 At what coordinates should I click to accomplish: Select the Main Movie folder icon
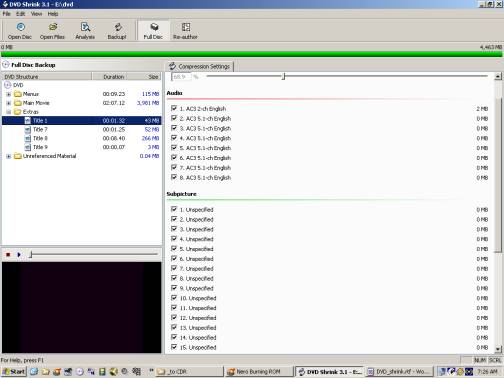[18, 103]
